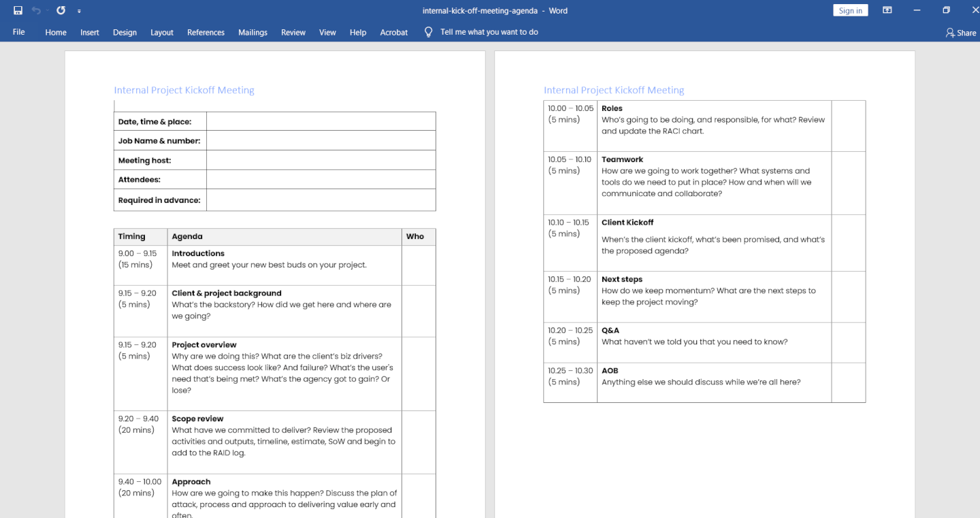This screenshot has width=980, height=518.
Task: Click empty cell next to Required in advance
Action: coord(321,200)
